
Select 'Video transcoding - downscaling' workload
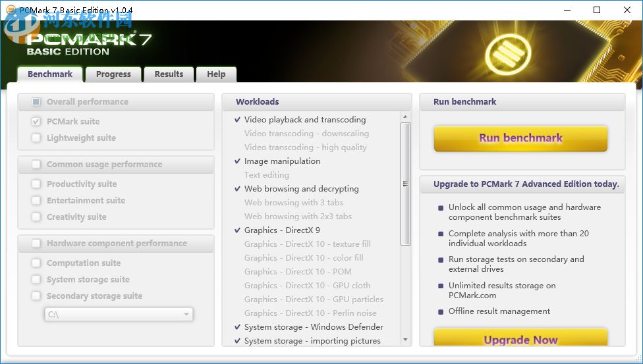point(307,134)
